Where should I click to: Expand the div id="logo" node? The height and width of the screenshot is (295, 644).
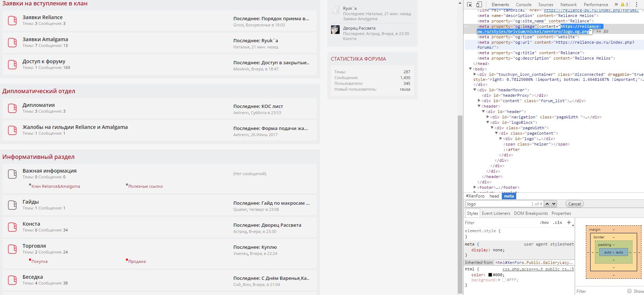coord(501,139)
